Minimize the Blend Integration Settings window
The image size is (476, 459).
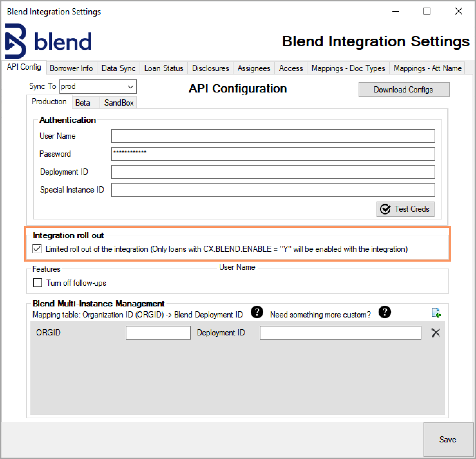coord(396,11)
